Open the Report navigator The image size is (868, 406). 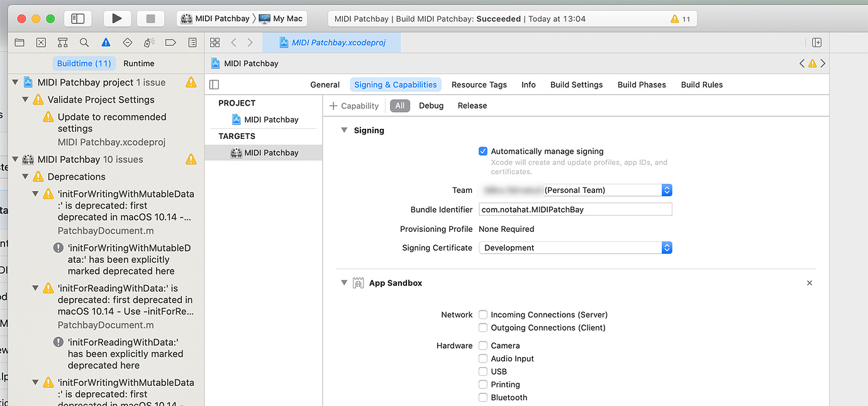coord(192,43)
